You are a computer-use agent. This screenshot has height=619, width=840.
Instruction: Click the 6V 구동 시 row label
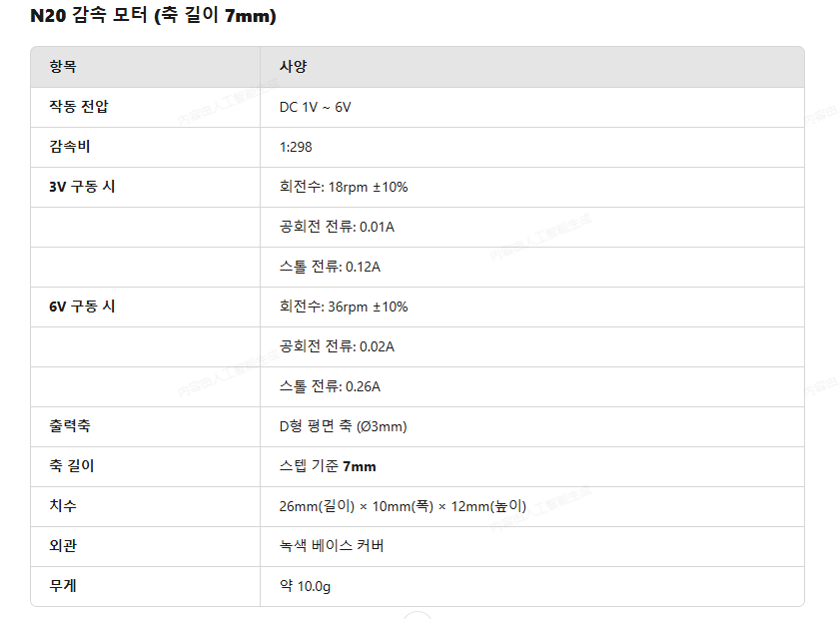(x=82, y=307)
